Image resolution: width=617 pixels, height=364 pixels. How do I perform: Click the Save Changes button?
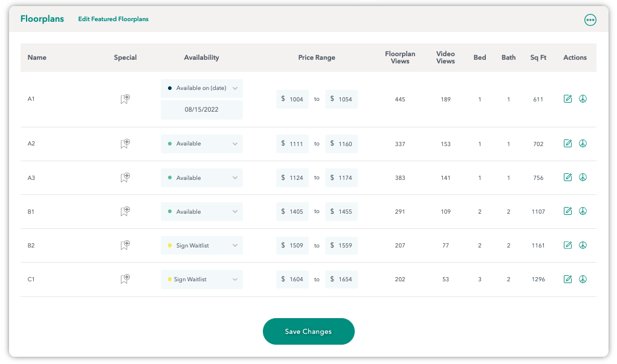308,331
